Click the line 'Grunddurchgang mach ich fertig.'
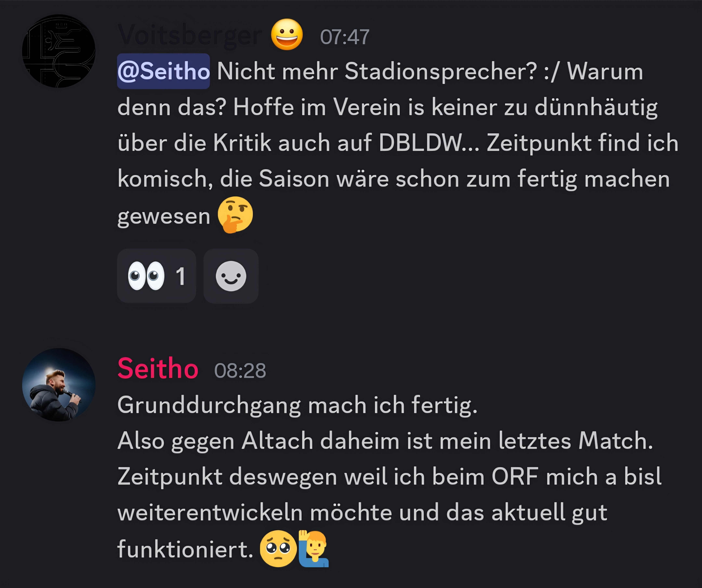The width and height of the screenshot is (702, 588). pyautogui.click(x=297, y=405)
